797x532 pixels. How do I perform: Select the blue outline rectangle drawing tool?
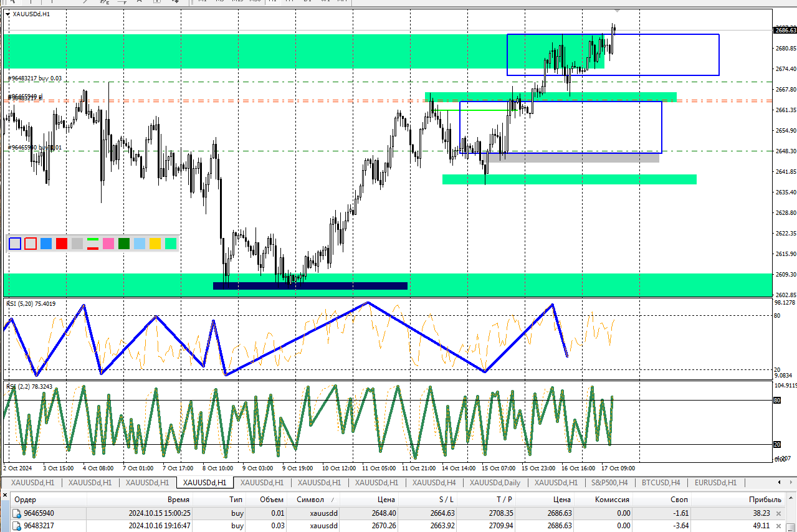click(x=15, y=244)
